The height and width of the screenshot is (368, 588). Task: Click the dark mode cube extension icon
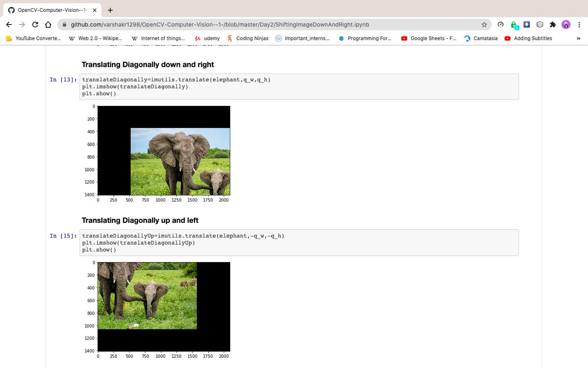coord(540,24)
